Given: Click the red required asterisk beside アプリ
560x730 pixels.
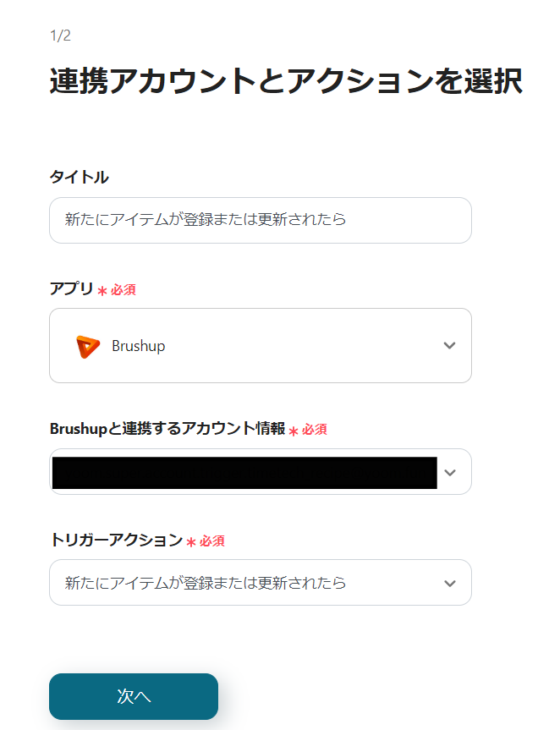Looking at the screenshot, I should [x=102, y=290].
